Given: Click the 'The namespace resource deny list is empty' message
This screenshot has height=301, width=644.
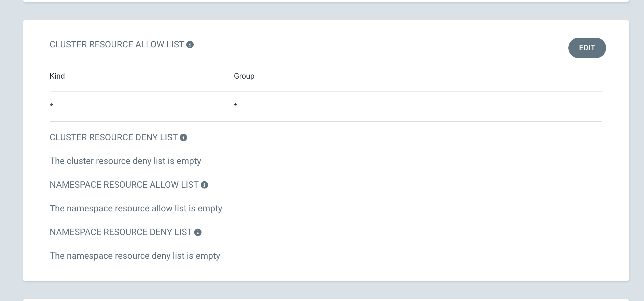Looking at the screenshot, I should (x=135, y=255).
